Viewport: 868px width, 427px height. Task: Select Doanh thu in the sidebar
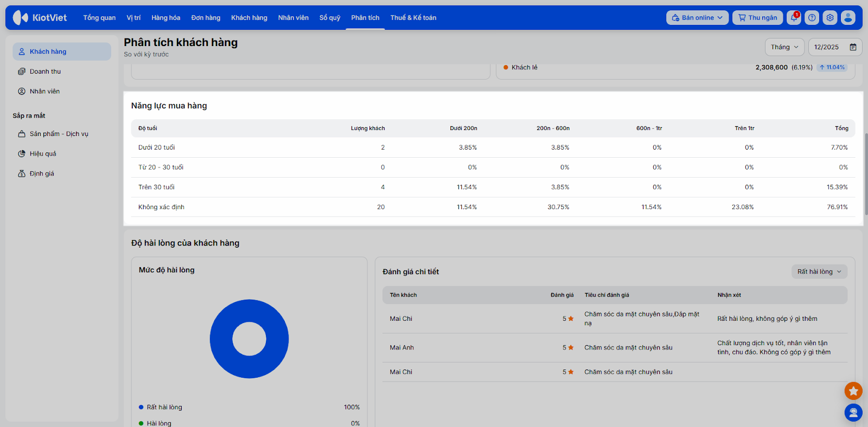click(45, 72)
